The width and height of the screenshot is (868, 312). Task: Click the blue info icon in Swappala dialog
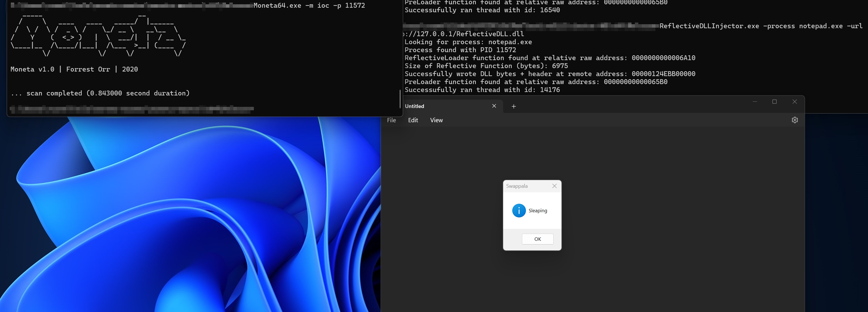tap(518, 211)
